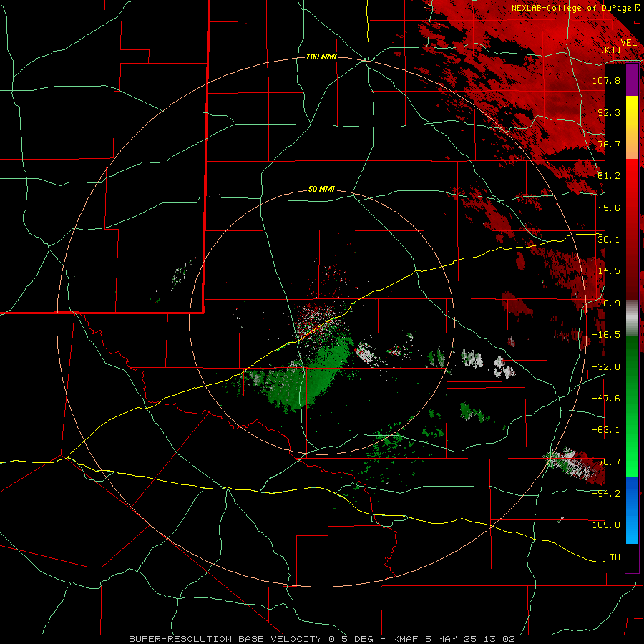Click the 61.2 velocity scale value
The height and width of the screenshot is (644, 644).
point(609,176)
